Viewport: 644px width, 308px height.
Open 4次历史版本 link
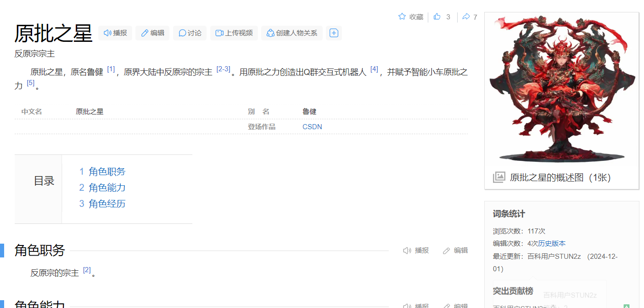(546, 244)
